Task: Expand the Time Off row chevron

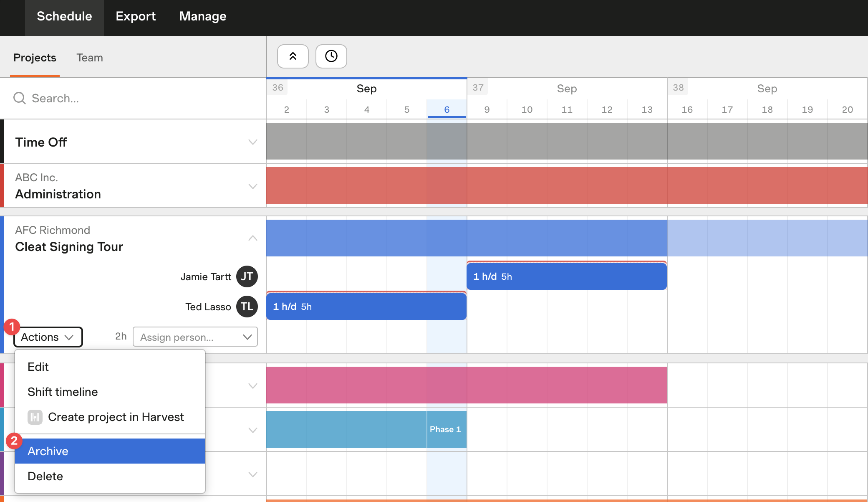Action: click(x=252, y=142)
